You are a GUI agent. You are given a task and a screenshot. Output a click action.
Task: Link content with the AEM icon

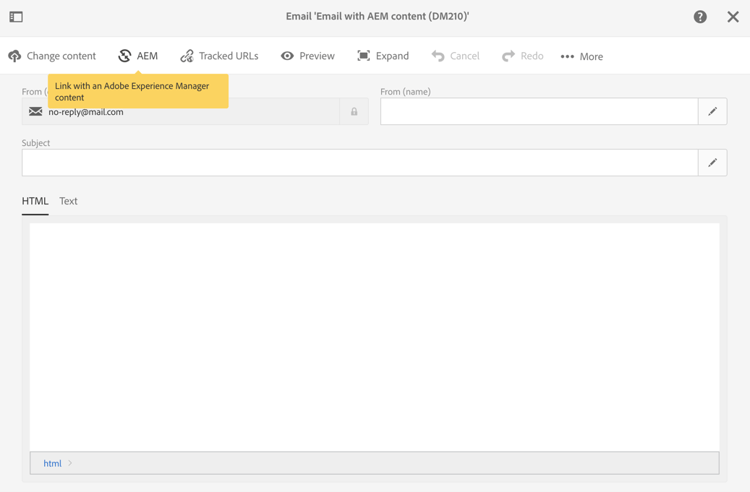tap(124, 56)
